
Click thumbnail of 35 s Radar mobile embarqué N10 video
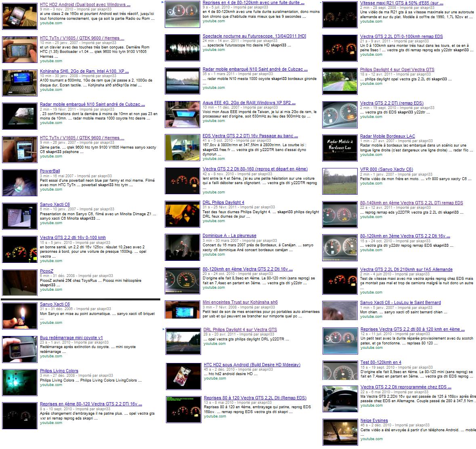click(182, 81)
